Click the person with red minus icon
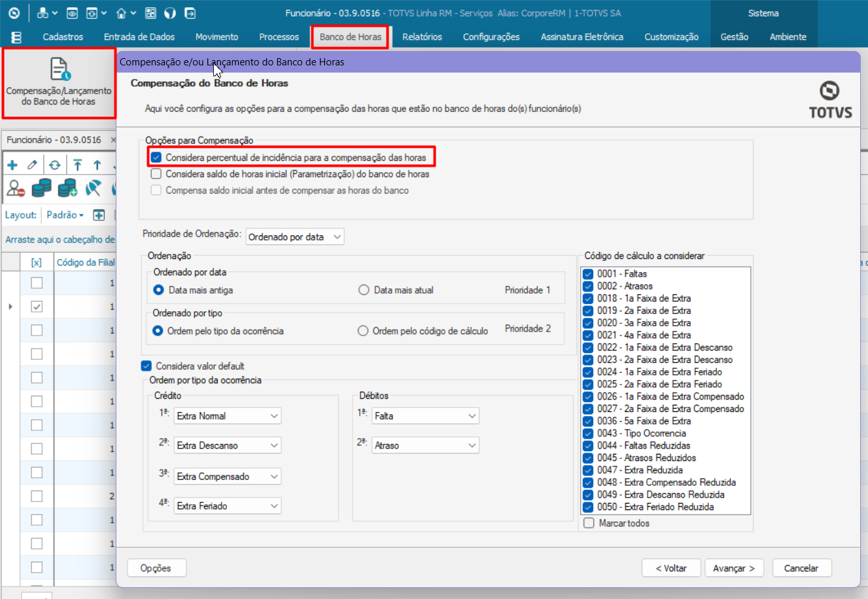This screenshot has height=599, width=868. [16, 189]
